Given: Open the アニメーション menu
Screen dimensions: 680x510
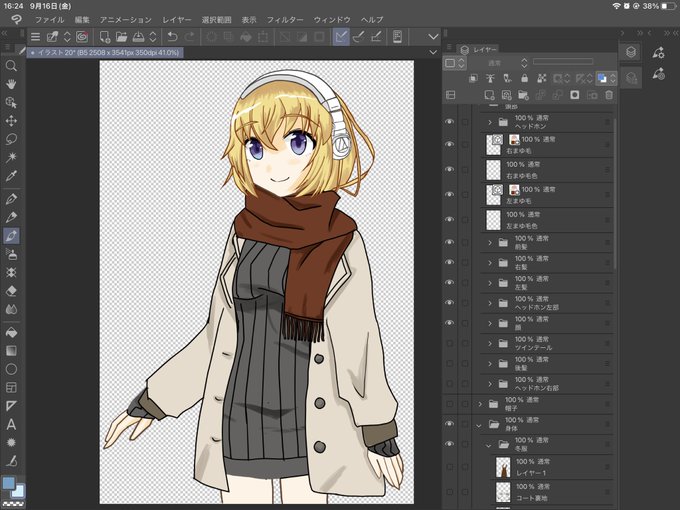Looking at the screenshot, I should tap(126, 20).
